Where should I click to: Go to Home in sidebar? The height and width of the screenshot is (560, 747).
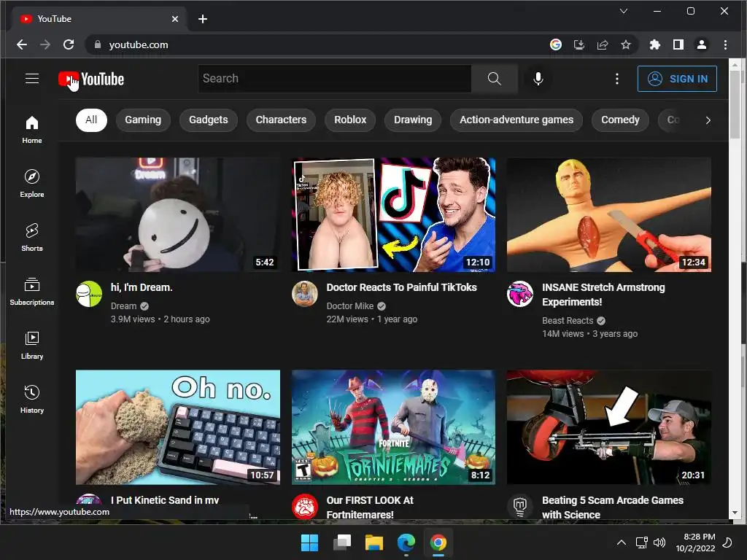tap(32, 129)
